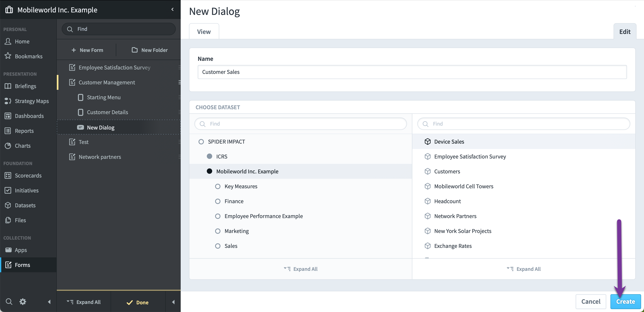Open Home in personal section
The height and width of the screenshot is (312, 644).
coord(28,41)
